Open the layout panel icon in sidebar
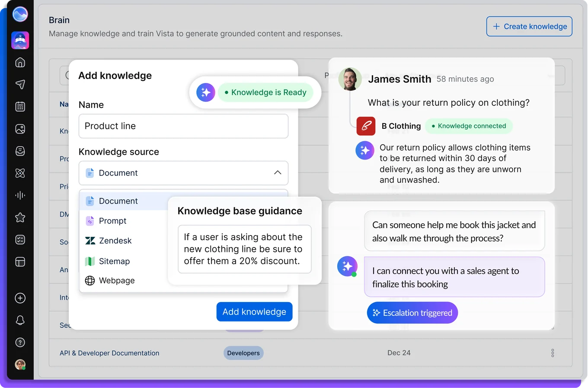The width and height of the screenshot is (588, 388). point(20,262)
